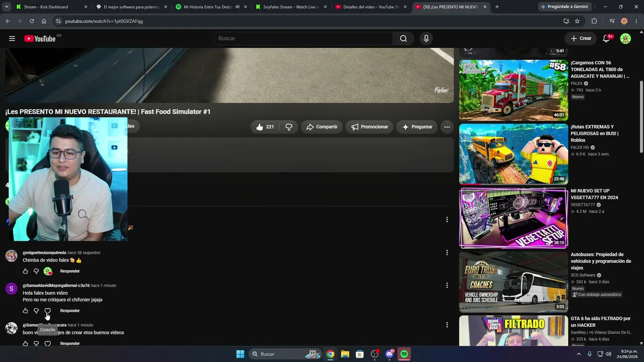This screenshot has height=362, width=644.
Task: Switch to "Detalles del video - YouTube Studio" tab
Action: [x=371, y=7]
